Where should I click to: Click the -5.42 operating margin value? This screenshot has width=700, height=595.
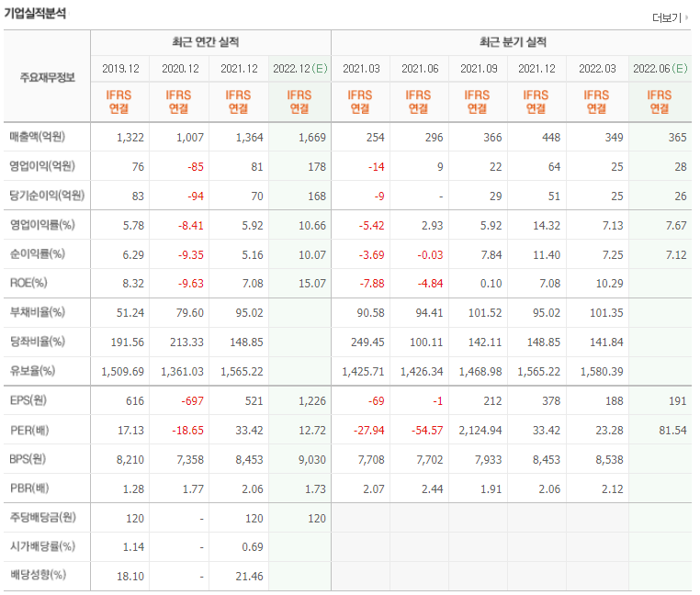(x=371, y=226)
